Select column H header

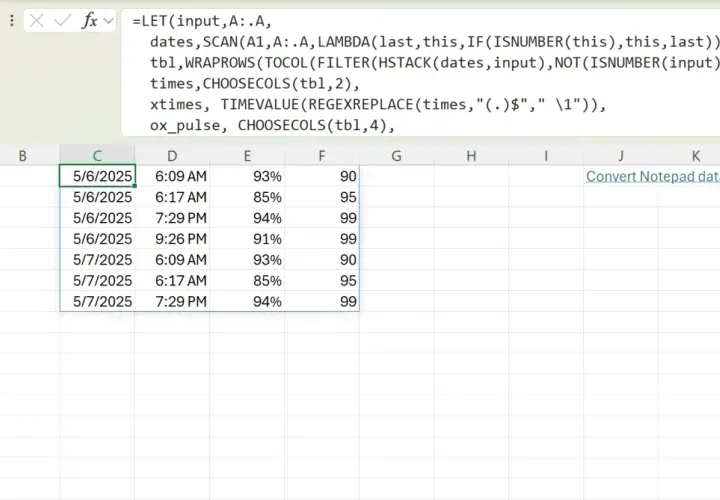point(472,156)
